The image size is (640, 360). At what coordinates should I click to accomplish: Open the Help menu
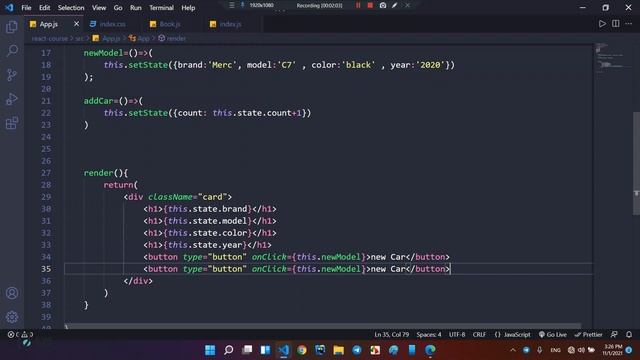pyautogui.click(x=188, y=8)
